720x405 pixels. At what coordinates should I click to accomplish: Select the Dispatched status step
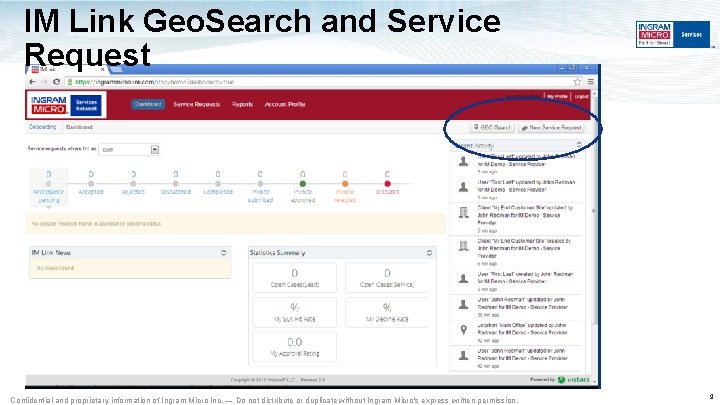pyautogui.click(x=176, y=183)
